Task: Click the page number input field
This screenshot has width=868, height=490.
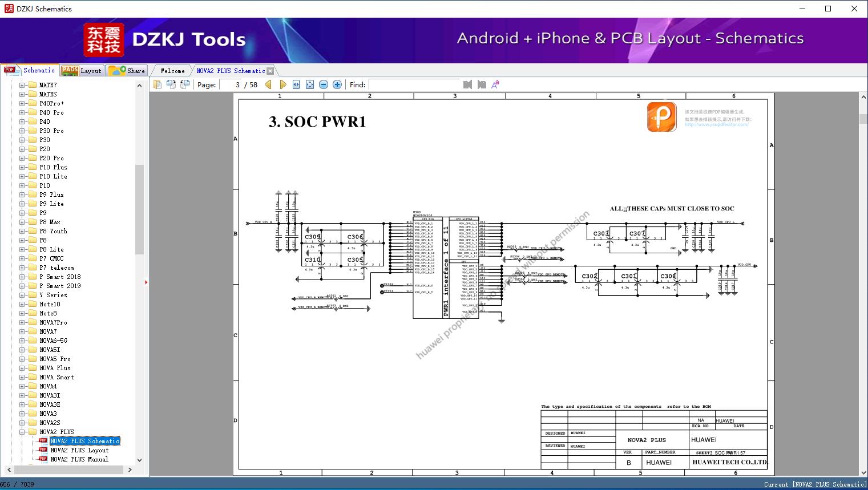Action: pyautogui.click(x=231, y=84)
